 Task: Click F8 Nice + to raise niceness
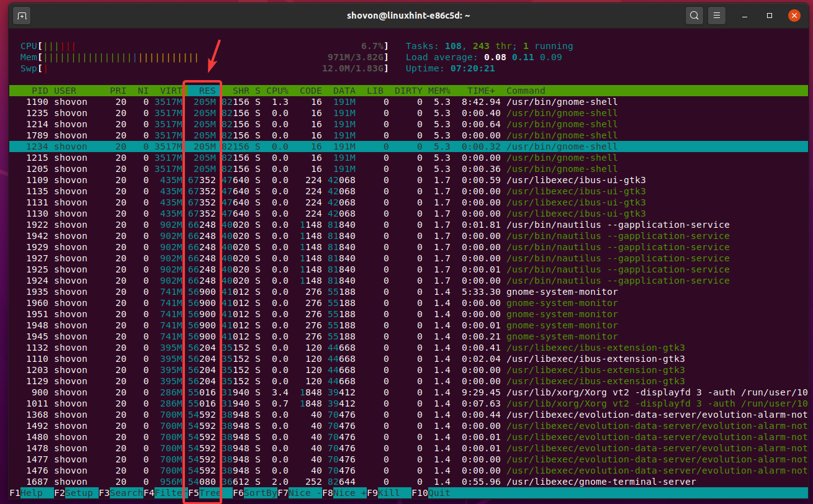coord(344,493)
